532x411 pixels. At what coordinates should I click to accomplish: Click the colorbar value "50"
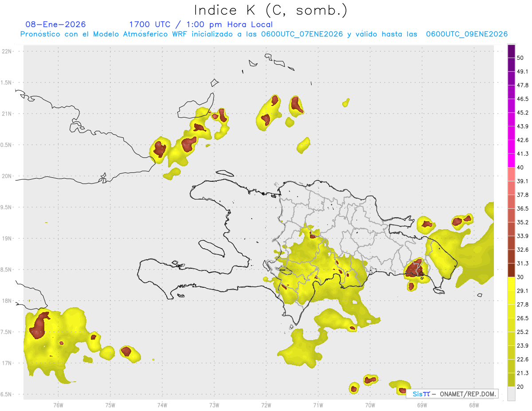(520, 58)
